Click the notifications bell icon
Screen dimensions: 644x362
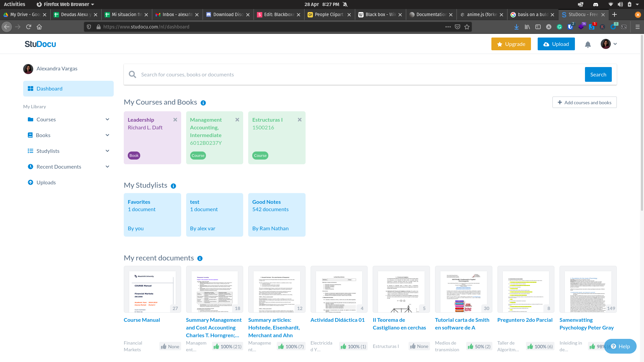pyautogui.click(x=588, y=44)
